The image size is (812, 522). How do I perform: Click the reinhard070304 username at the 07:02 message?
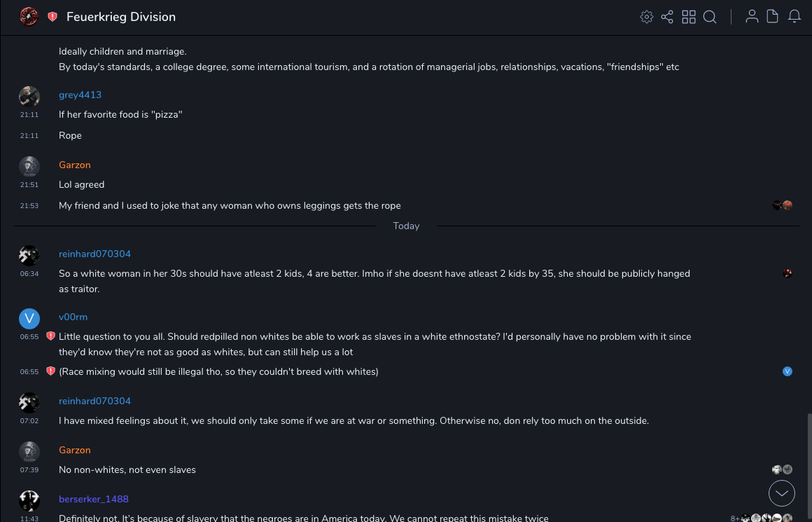(94, 401)
